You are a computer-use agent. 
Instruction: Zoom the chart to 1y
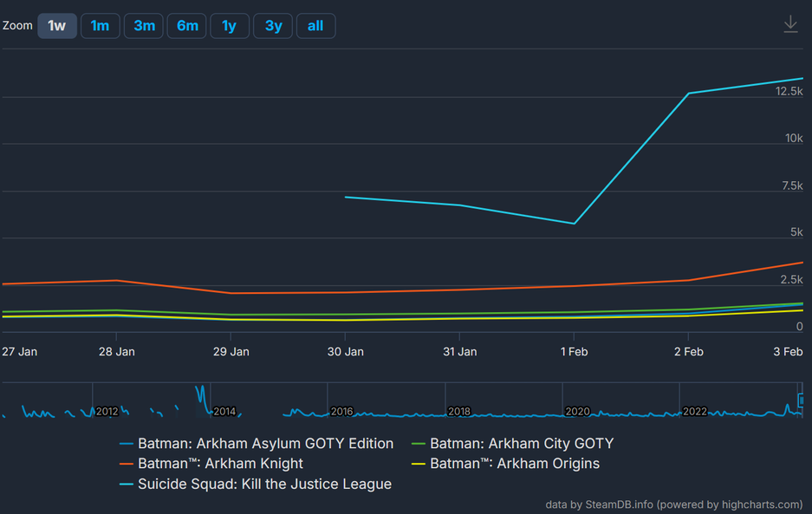click(229, 26)
